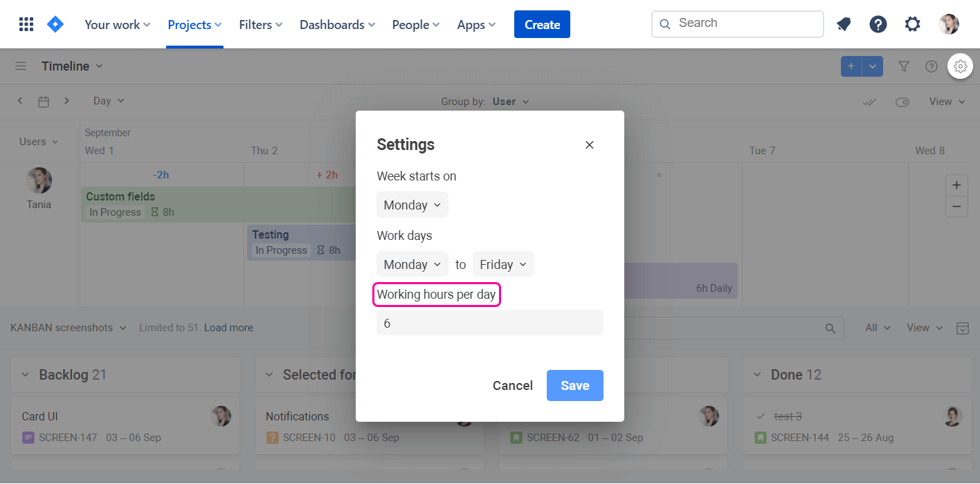The image size is (980, 484).
Task: Open Your work menu
Action: pyautogui.click(x=118, y=25)
